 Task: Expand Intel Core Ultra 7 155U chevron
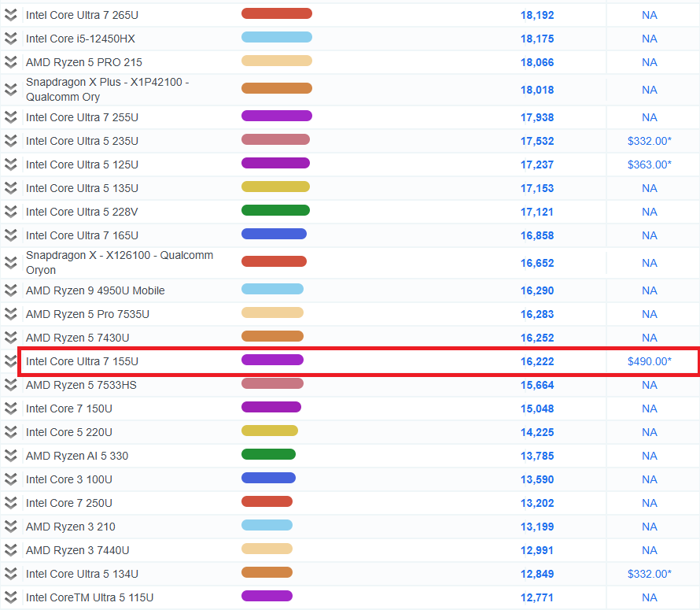[x=11, y=361]
